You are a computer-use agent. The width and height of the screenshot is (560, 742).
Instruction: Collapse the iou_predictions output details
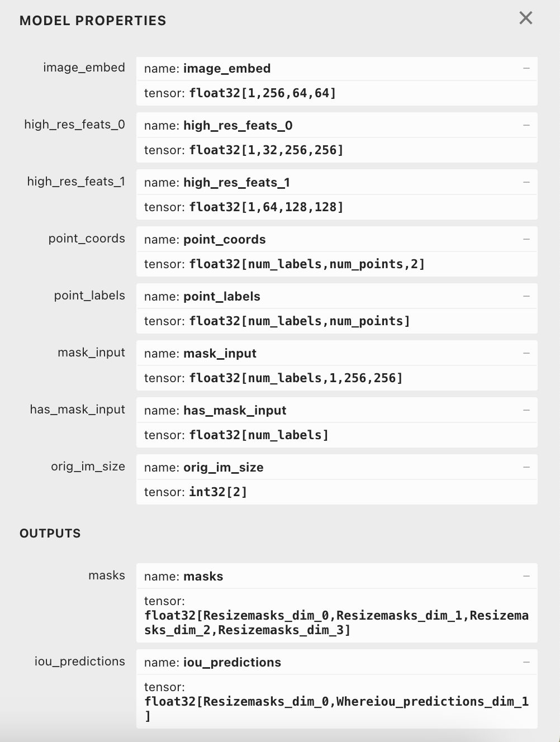526,662
